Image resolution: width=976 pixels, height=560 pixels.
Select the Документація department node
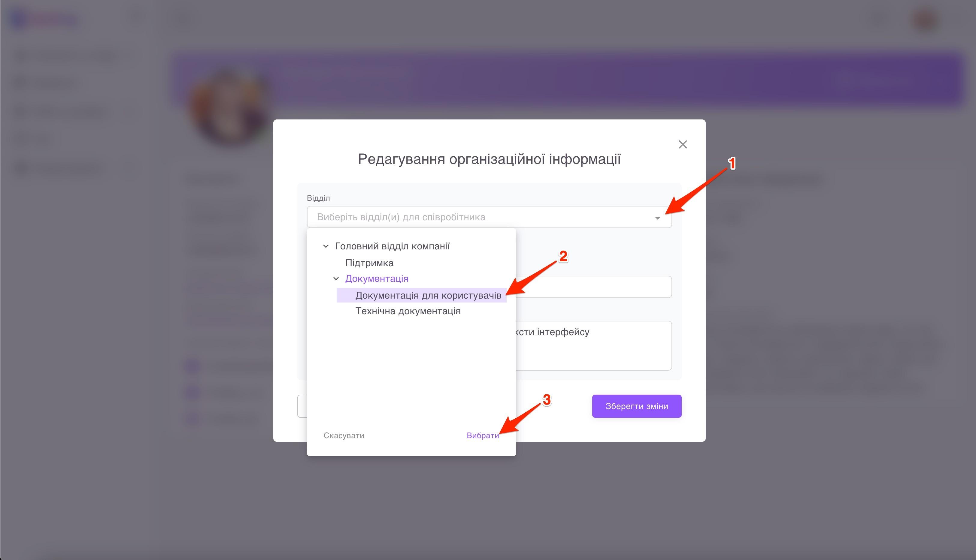(x=377, y=278)
